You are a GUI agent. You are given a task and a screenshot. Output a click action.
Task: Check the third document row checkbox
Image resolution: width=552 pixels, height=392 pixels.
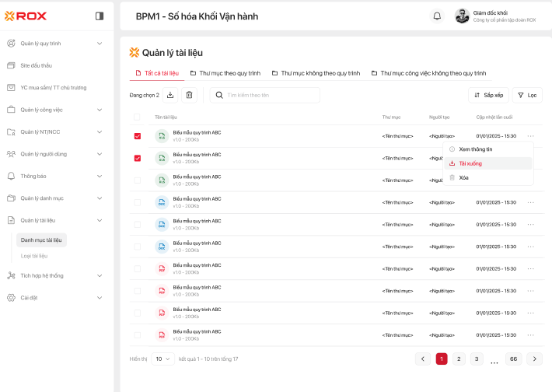pos(138,180)
